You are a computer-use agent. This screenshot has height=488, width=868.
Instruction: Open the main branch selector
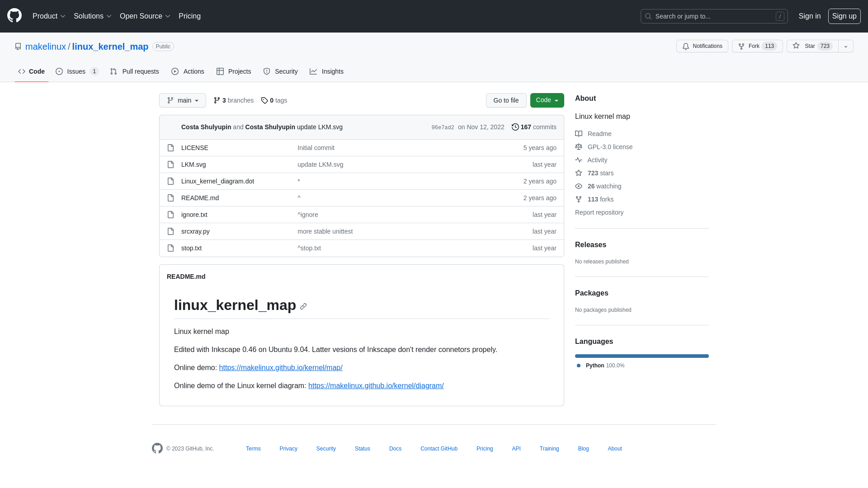coord(183,100)
